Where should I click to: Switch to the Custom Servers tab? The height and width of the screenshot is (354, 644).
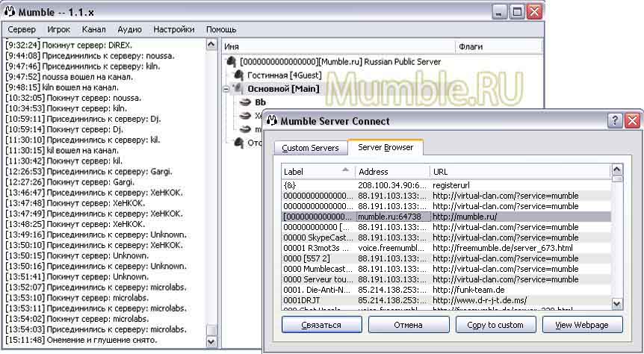[310, 148]
